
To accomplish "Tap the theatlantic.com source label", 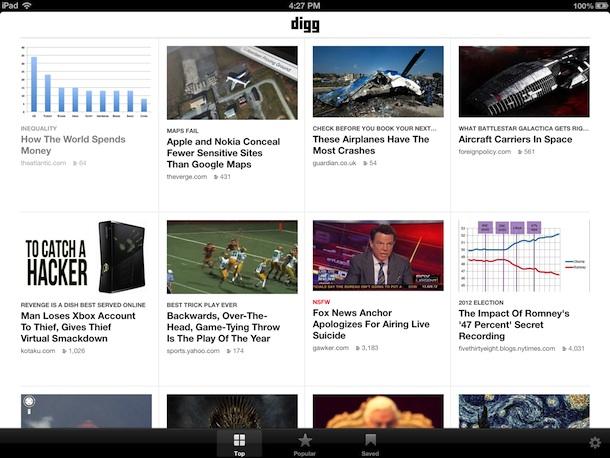I will (43, 163).
